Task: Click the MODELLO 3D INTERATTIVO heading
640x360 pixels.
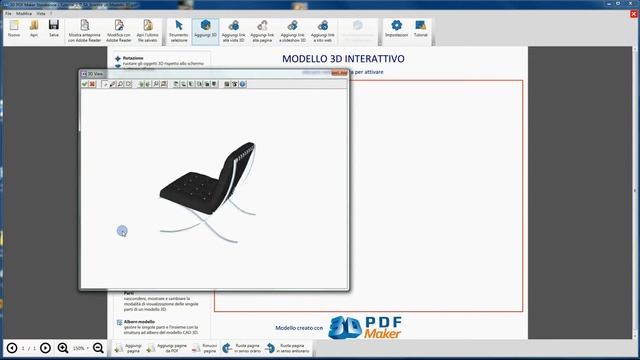Action: coord(343,59)
